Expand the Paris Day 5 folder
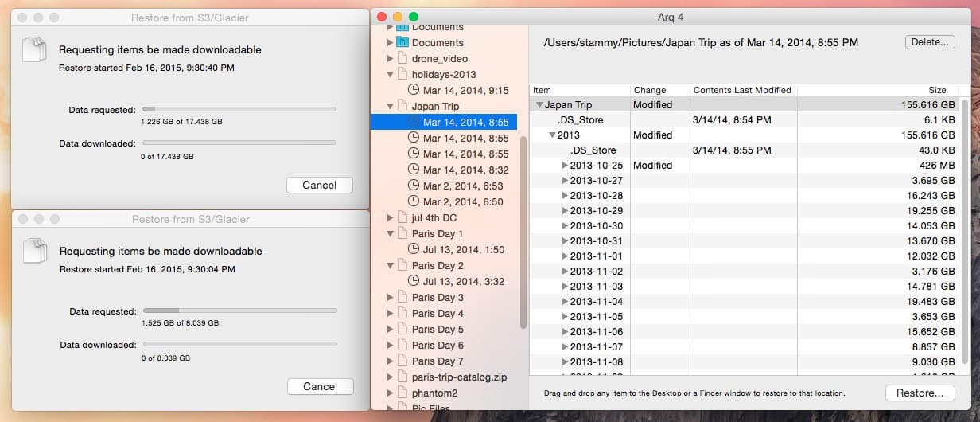This screenshot has height=422, width=980. pos(390,329)
